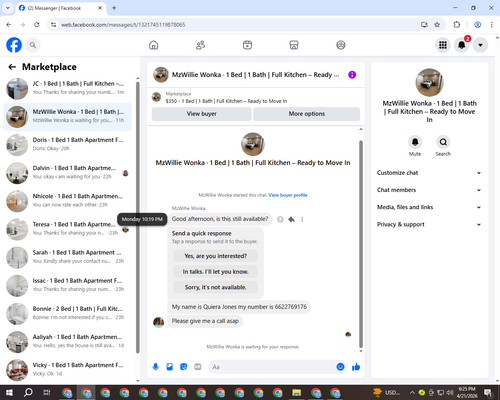Open the Teresa conversation
This screenshot has height=400, width=500.
coord(67,229)
